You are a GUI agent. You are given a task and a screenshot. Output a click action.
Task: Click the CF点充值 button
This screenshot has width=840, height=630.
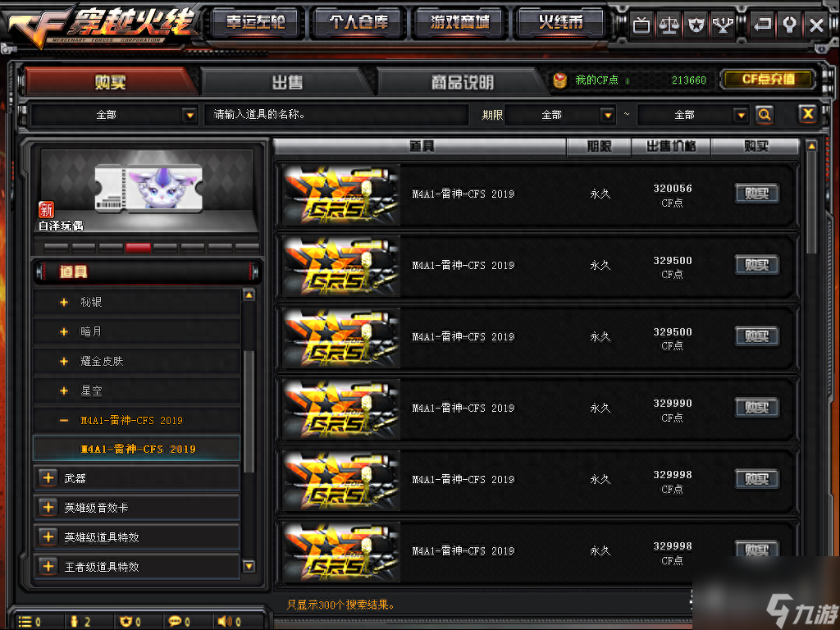(x=768, y=80)
